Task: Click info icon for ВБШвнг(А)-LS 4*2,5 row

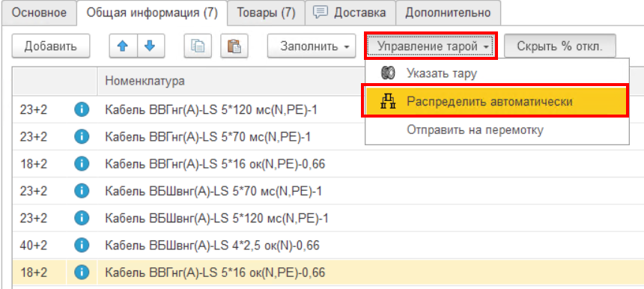Action: (82, 245)
